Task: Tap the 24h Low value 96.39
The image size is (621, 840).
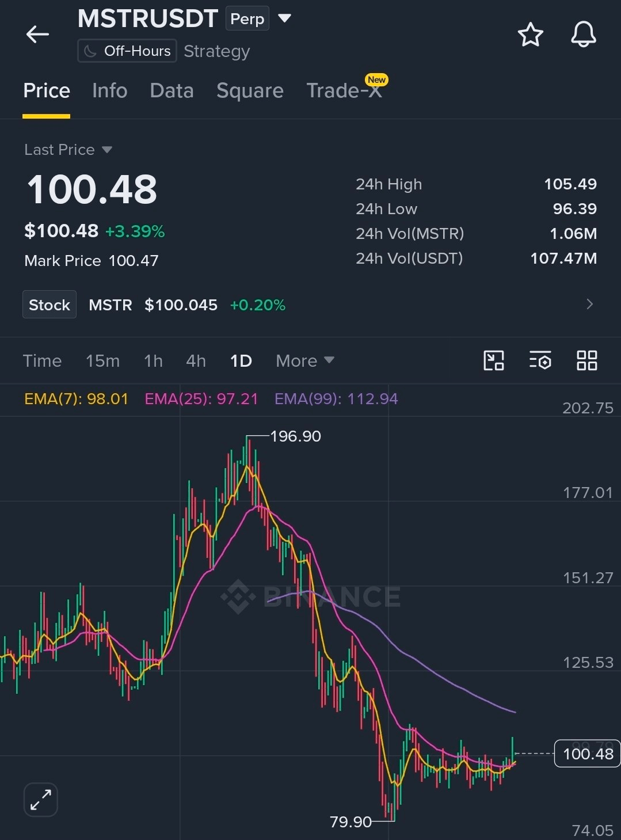Action: tap(574, 209)
